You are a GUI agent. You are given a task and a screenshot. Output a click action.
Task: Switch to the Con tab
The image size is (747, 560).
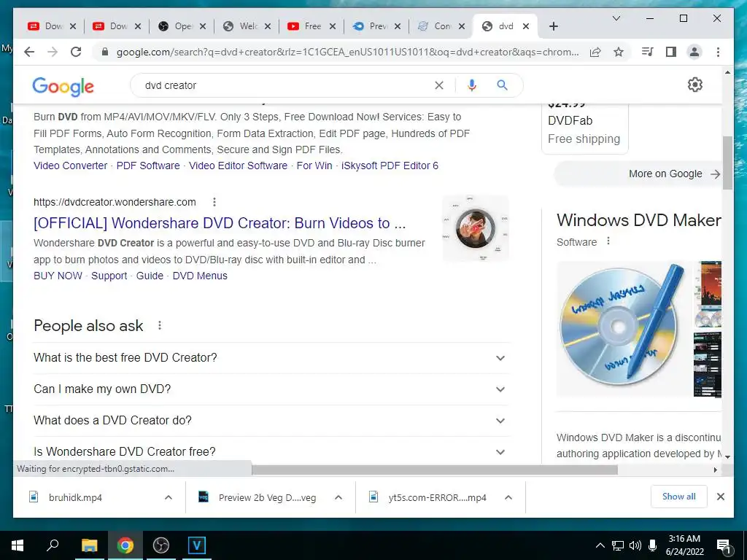pyautogui.click(x=436, y=26)
